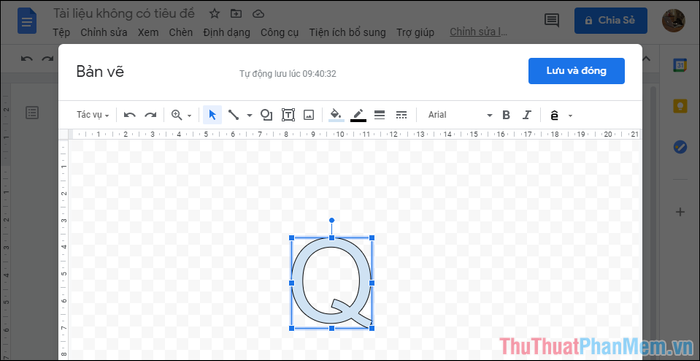Click the redo arrow in drawing toolbar
The image size is (700, 361).
[150, 115]
